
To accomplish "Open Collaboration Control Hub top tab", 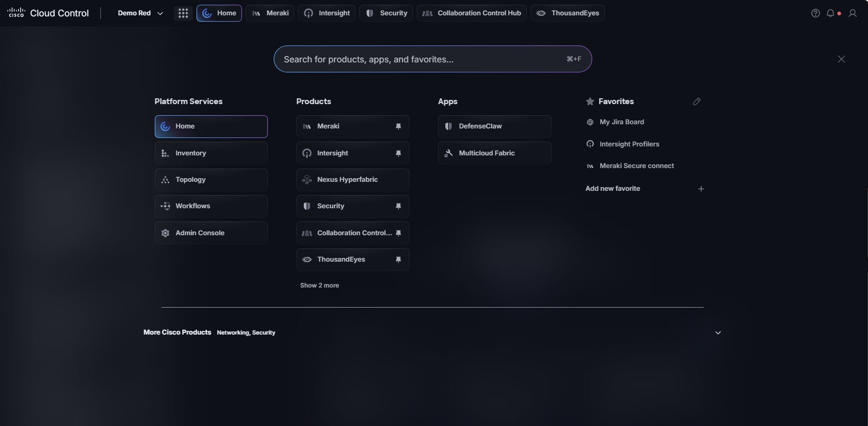I will tap(472, 13).
